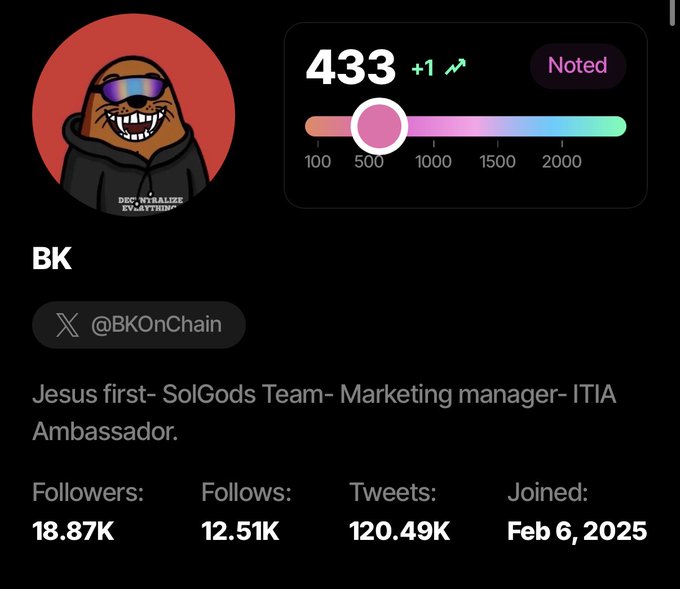680x589 pixels.
Task: Open the walrus profile avatar image
Action: [134, 115]
